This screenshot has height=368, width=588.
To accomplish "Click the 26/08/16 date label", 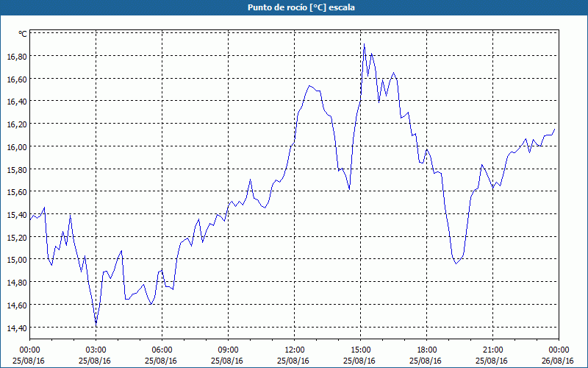I will click(559, 361).
